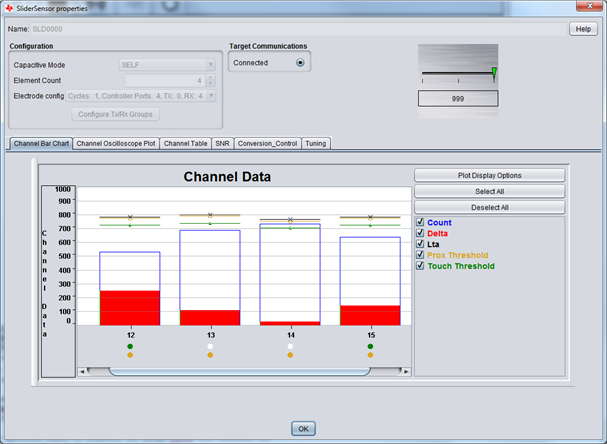Click orange prox indicator under channel 13
607x444 pixels.
pos(210,355)
